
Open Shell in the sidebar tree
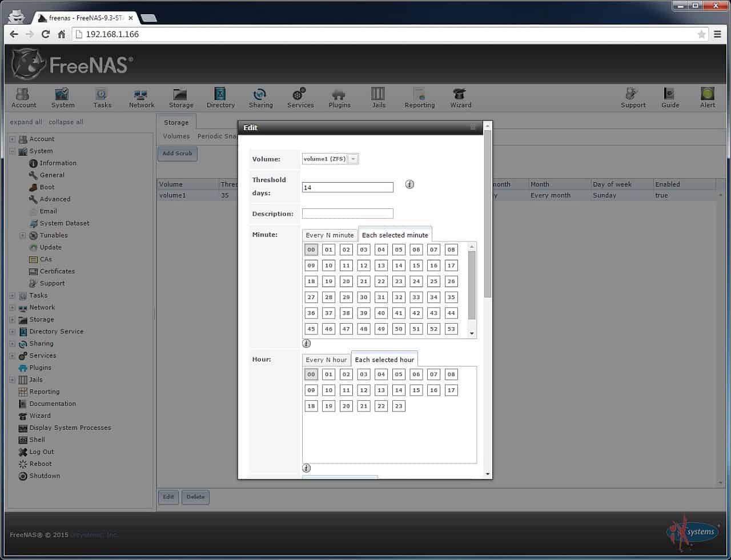click(x=37, y=440)
